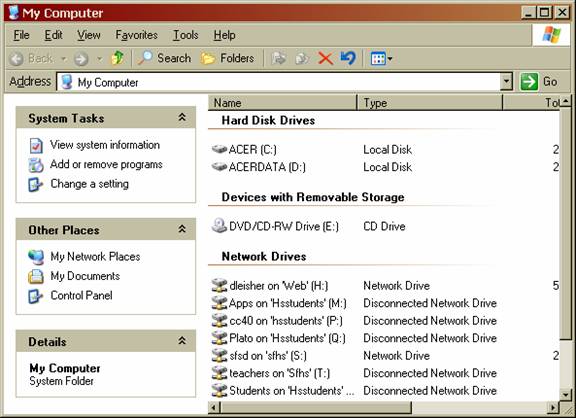Click the My Network Places globe icon
The image size is (576, 418).
click(x=36, y=257)
